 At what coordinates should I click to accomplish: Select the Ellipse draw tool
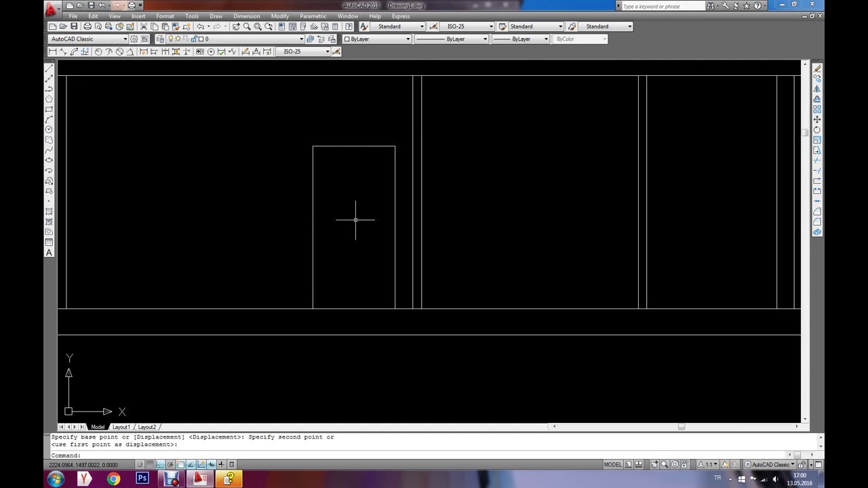[x=49, y=160]
